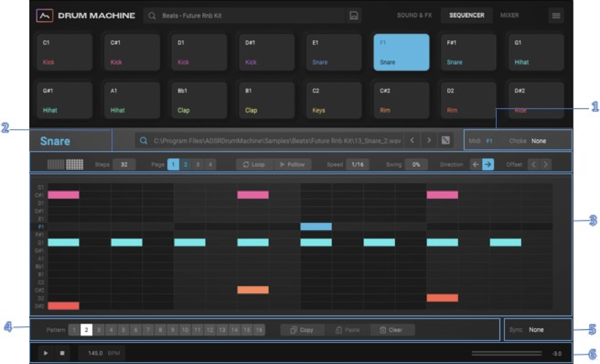
Task: Start playback with play button
Action: coord(46,353)
